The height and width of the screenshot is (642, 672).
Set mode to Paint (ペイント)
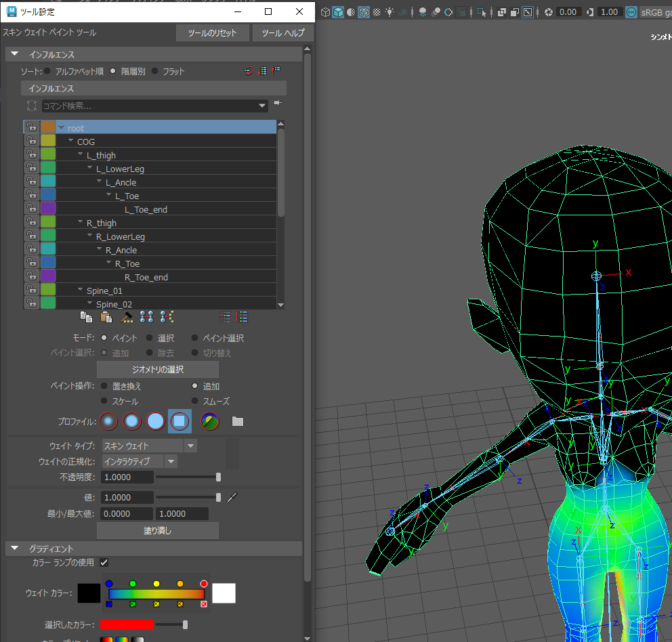click(104, 338)
